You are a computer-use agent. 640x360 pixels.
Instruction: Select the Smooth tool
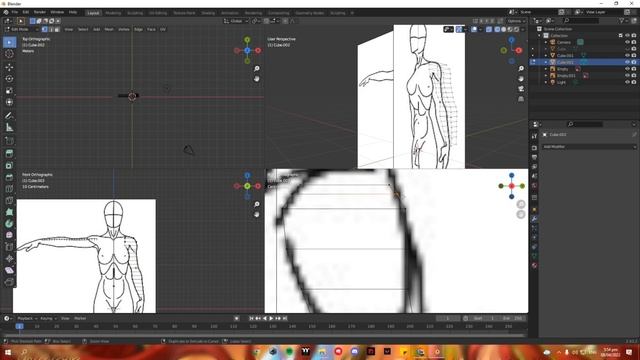9,235
